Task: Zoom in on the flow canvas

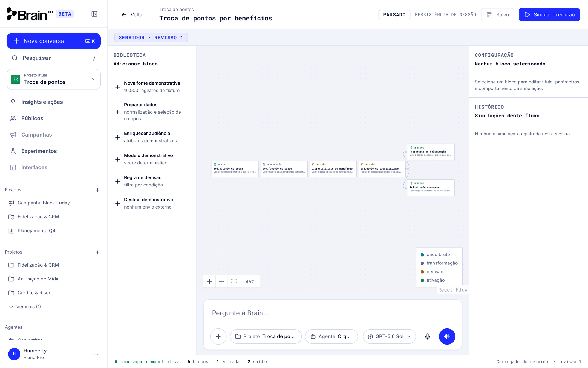Action: tap(209, 281)
